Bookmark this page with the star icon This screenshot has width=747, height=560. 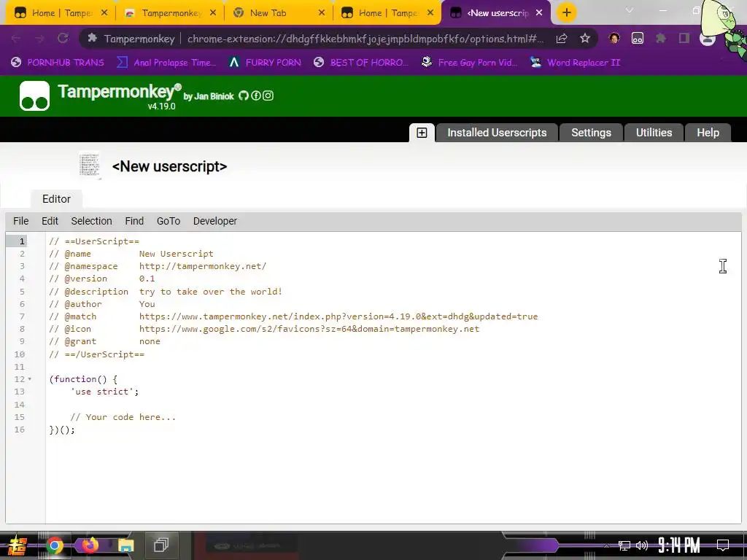(x=585, y=39)
